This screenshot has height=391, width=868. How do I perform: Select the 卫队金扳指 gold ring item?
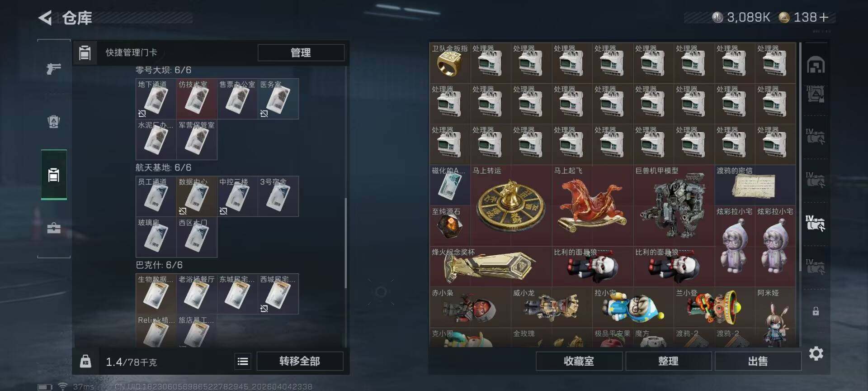pos(450,63)
